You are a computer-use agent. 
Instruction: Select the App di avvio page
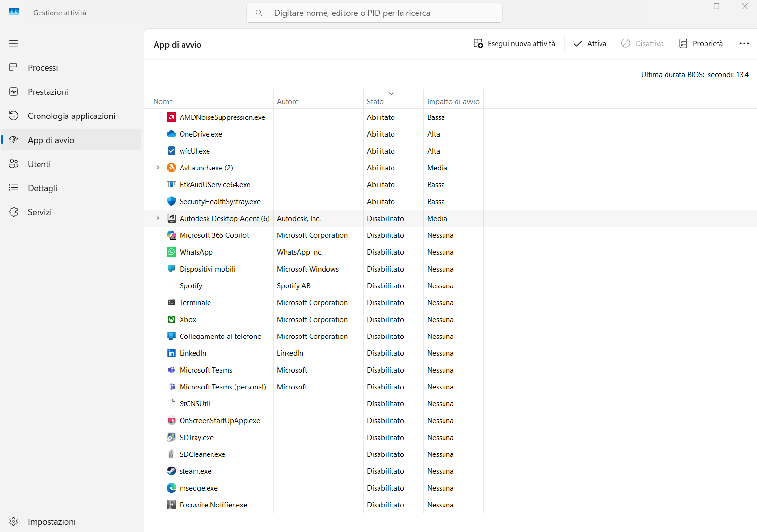71,140
